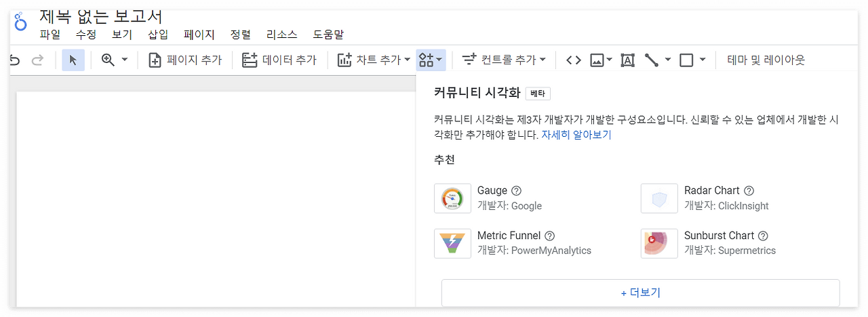Screen dimensions: 868x317
Task: Select the Radar Chart visualization thumbnail
Action: (659, 198)
